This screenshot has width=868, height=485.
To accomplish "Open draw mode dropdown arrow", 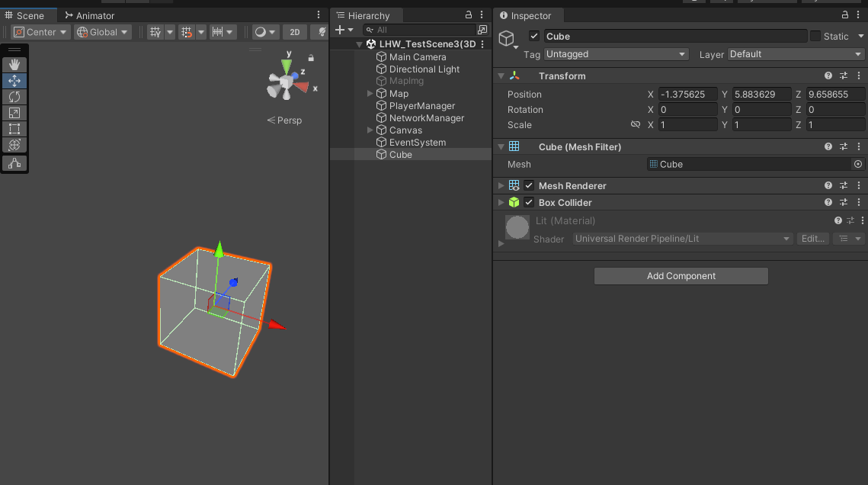I will tap(272, 32).
